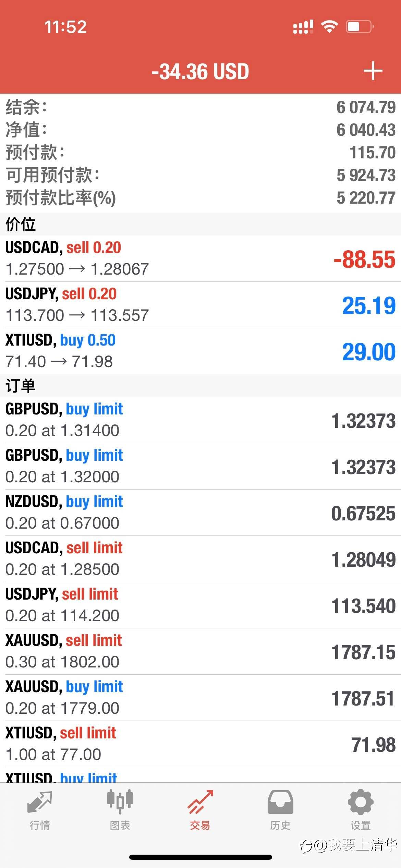Select GBPUSD buy limit at 1.32000
This screenshot has width=401, height=868.
(200, 466)
